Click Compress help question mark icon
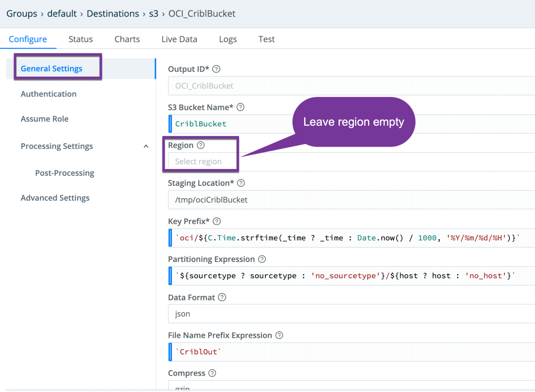This screenshot has width=535, height=392. (212, 373)
